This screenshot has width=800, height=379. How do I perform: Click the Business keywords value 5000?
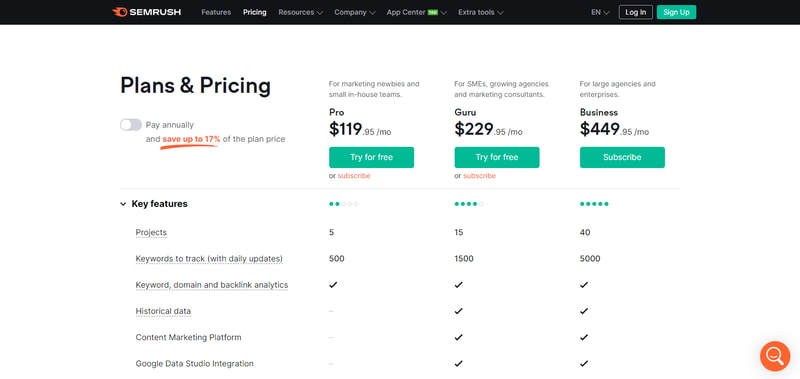[590, 259]
